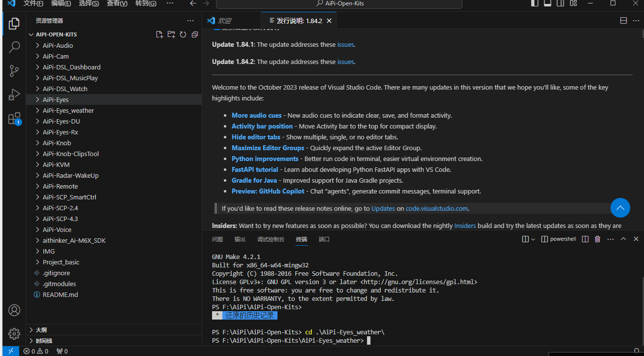Image resolution: width=644 pixels, height=356 pixels.
Task: Go back with the navigation arrow
Action: click(193, 3)
